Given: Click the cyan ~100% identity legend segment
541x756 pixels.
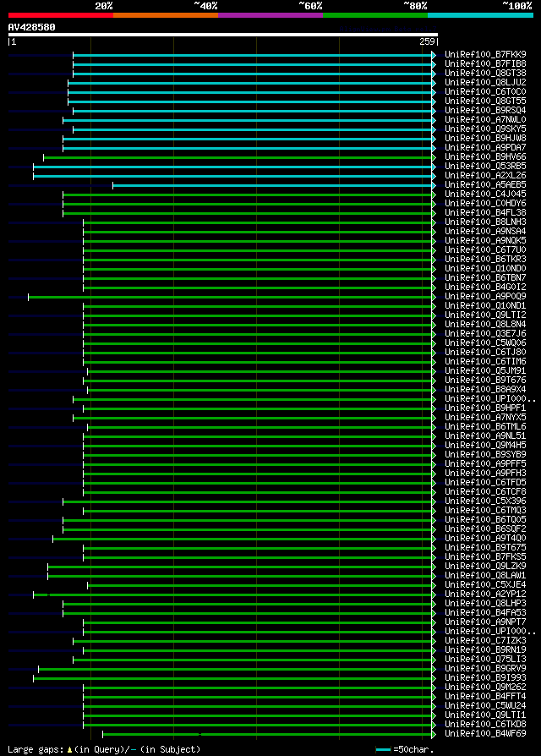Looking at the screenshot, I should pos(480,15).
